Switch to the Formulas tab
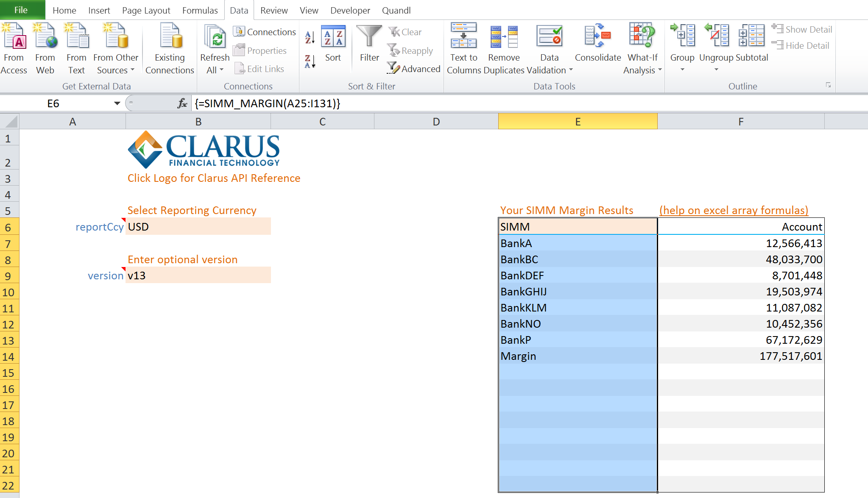 200,10
